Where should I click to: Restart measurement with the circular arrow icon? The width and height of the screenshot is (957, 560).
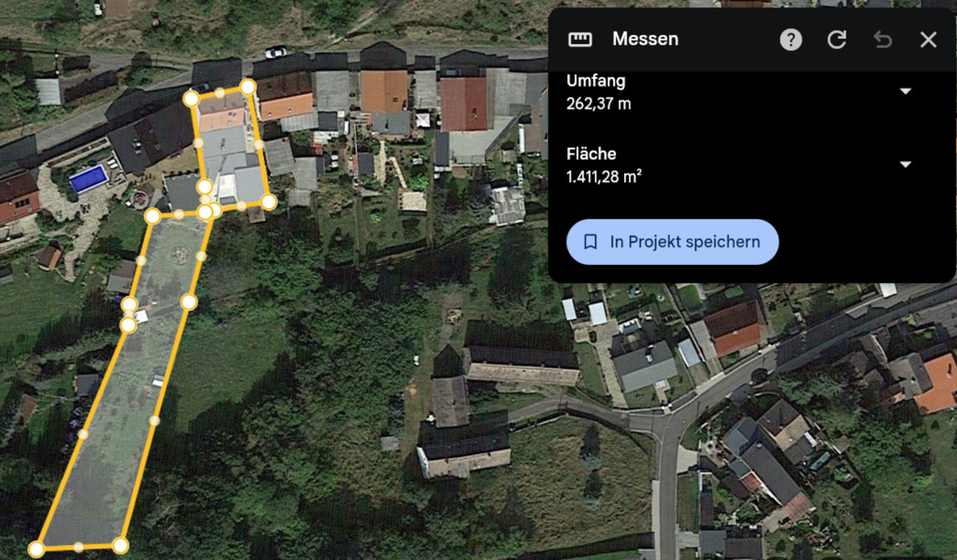click(x=836, y=40)
